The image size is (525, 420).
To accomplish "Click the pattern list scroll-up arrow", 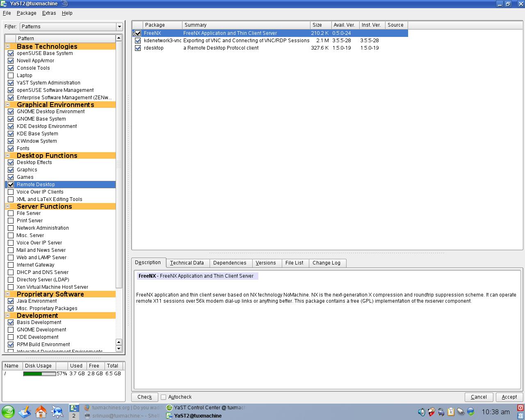I will click(x=119, y=38).
